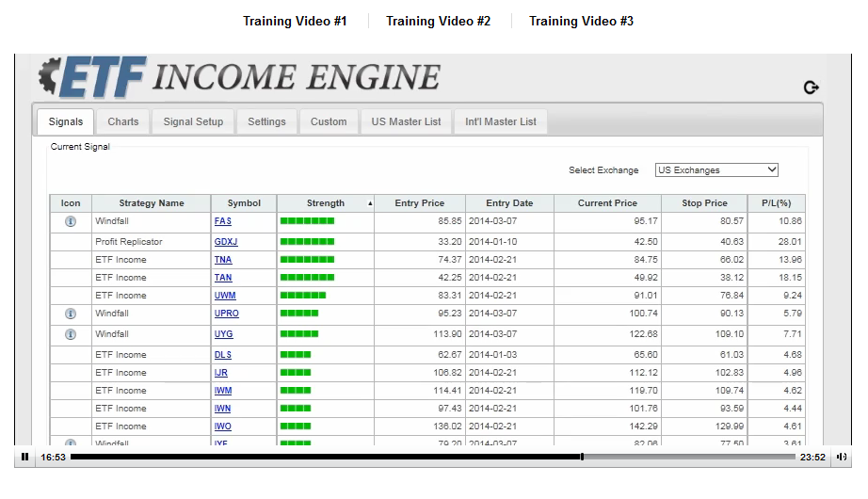Click the total duration 23:52

(x=812, y=458)
